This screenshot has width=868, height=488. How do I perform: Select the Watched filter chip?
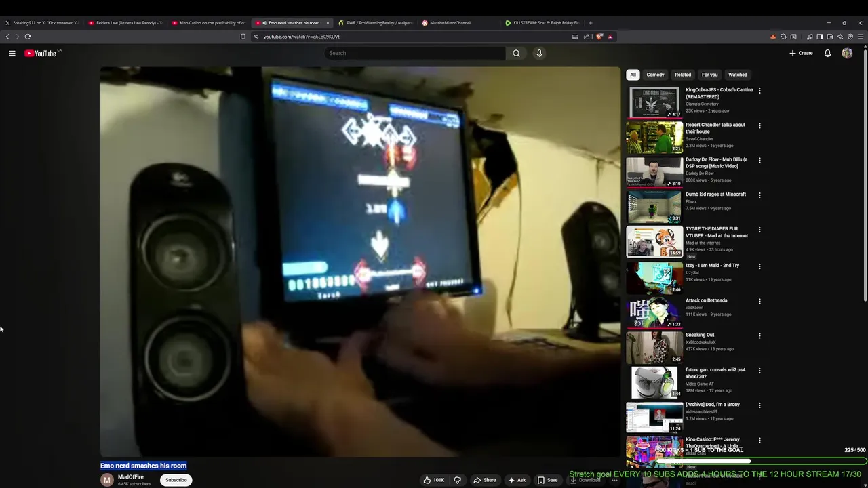pos(738,75)
